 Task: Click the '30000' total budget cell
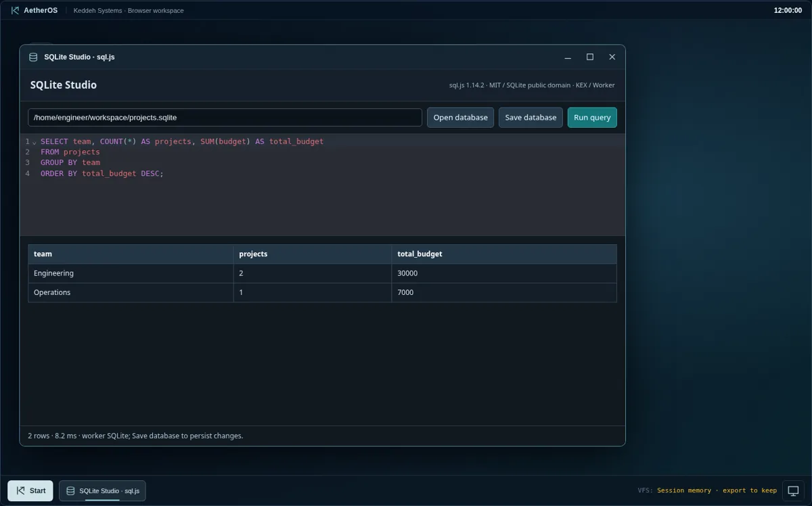[x=504, y=273]
